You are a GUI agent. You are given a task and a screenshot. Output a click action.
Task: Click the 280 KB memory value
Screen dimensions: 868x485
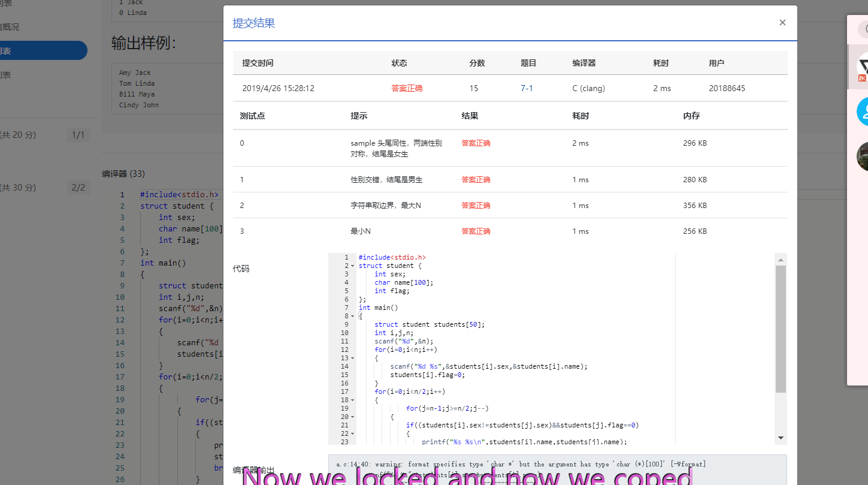(695, 180)
